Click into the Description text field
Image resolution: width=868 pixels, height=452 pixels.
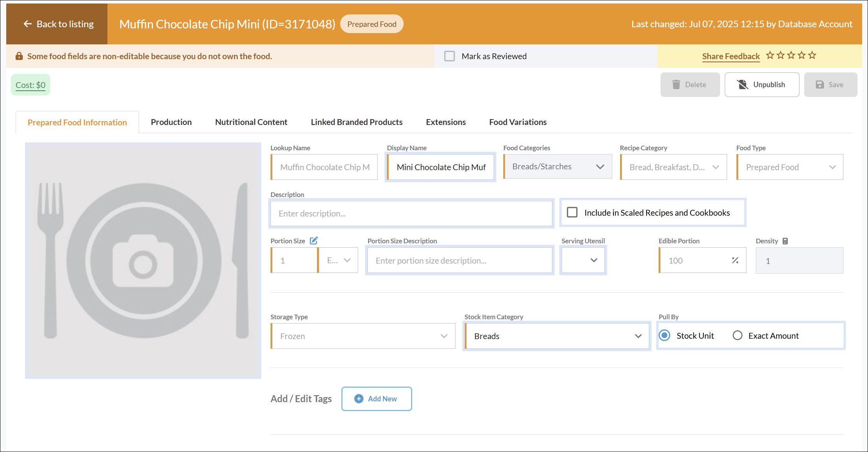click(x=411, y=213)
